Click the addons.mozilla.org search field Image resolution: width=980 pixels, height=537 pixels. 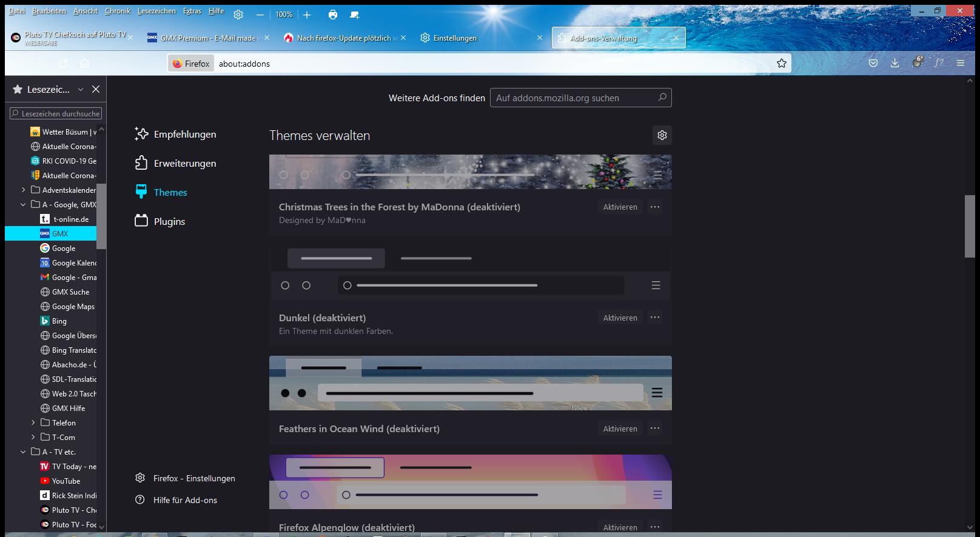point(580,98)
